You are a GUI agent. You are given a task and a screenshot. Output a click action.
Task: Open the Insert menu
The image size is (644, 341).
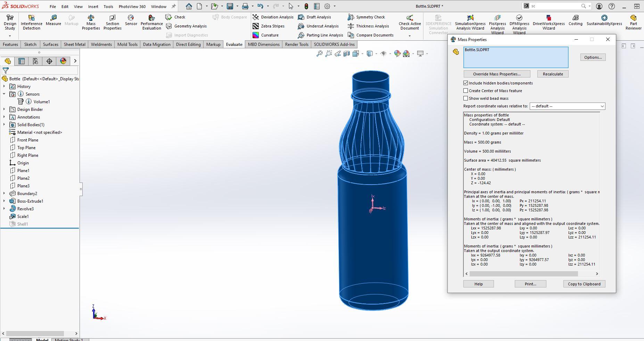click(93, 6)
